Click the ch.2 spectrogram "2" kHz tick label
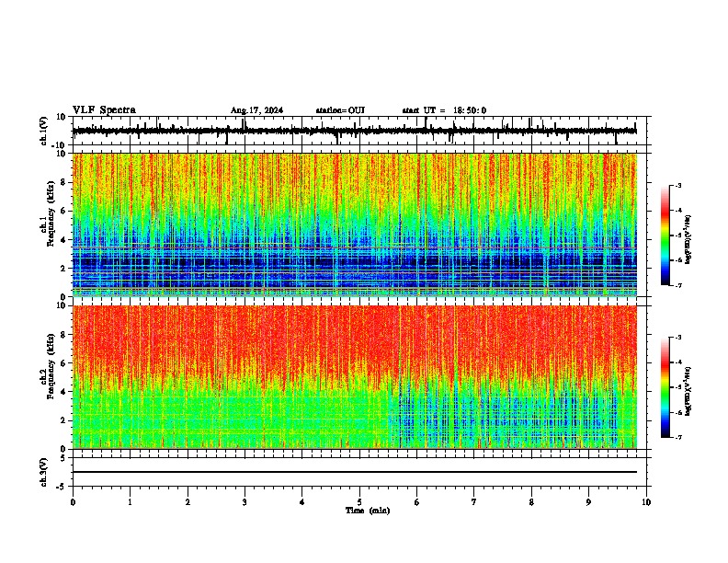Screen dimensions: 728x563 [63, 420]
